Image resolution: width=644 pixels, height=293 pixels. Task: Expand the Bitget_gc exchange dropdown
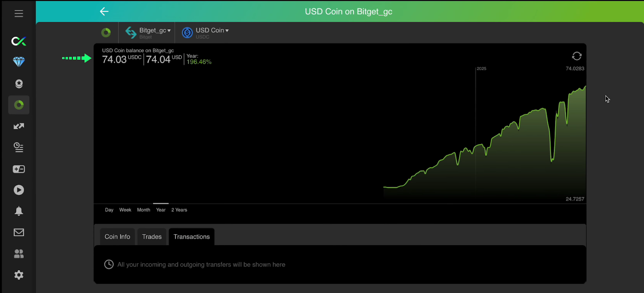click(x=155, y=31)
